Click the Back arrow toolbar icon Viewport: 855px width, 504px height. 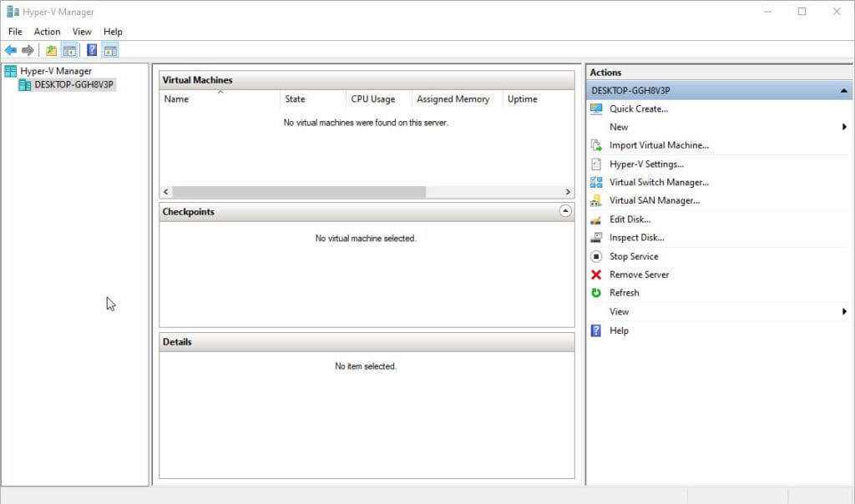[10, 51]
